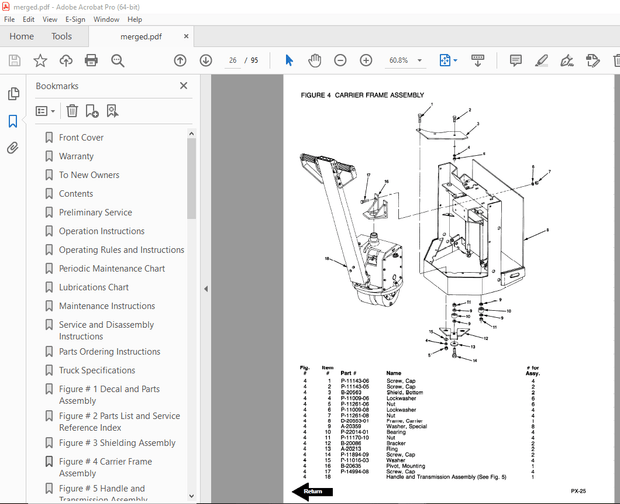The height and width of the screenshot is (504, 620).
Task: Zoom out with minus button
Action: [340, 60]
